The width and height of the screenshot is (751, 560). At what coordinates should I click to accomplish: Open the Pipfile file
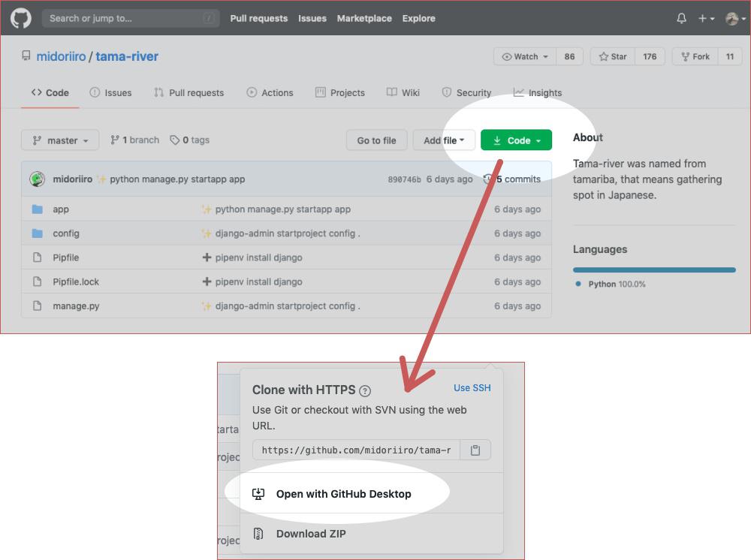65,257
